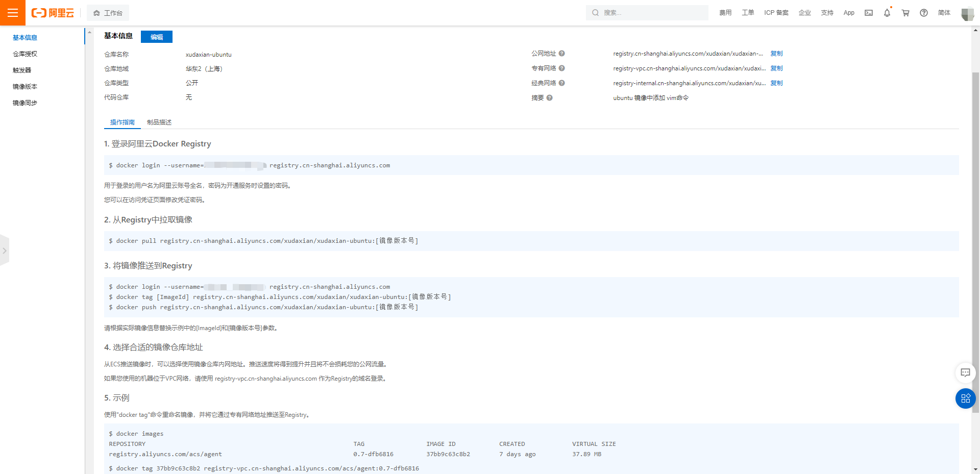The image size is (980, 474).
Task: Open the 费用 menu
Action: pos(725,13)
